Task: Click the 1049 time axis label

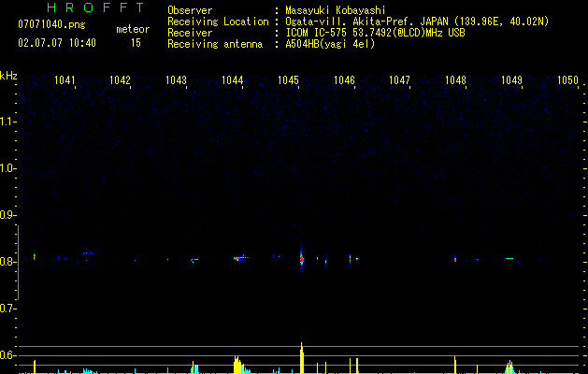Action: (x=511, y=80)
